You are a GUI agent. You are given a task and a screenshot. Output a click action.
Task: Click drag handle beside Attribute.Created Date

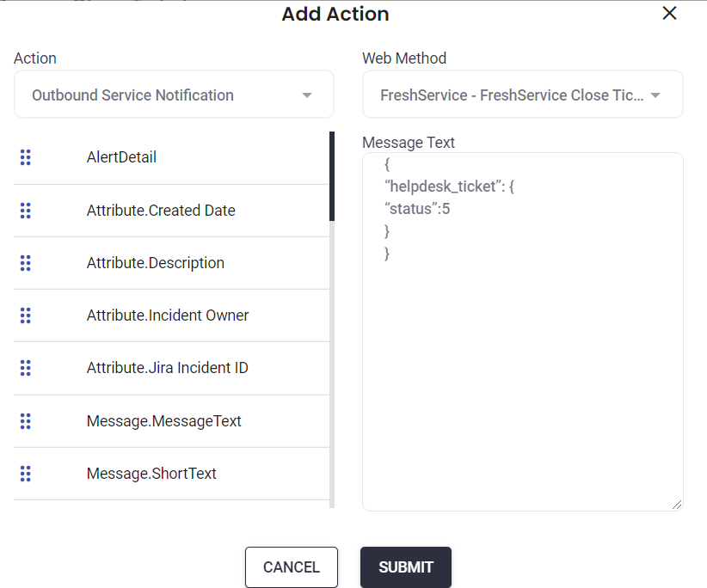pos(26,211)
